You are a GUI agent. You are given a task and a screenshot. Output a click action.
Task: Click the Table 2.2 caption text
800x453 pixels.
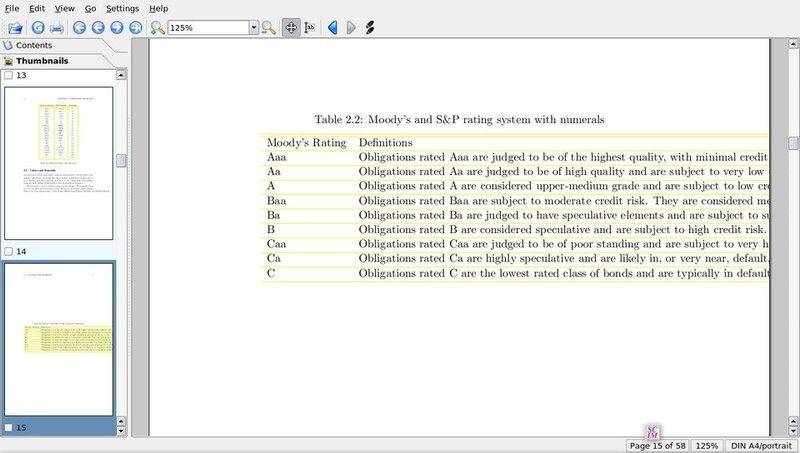pyautogui.click(x=459, y=120)
